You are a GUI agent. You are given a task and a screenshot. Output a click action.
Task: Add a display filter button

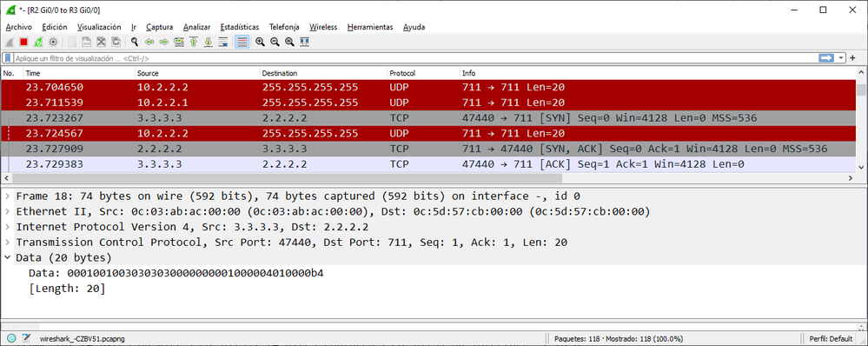pos(852,57)
